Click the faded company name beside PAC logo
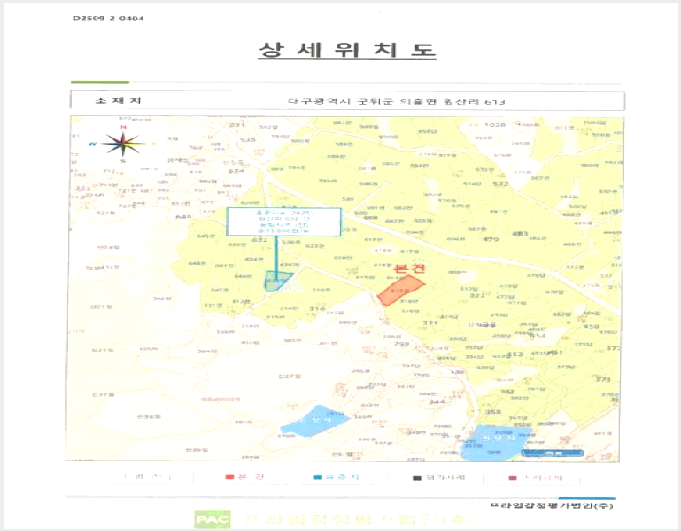This screenshot has height=531, width=681. click(359, 520)
